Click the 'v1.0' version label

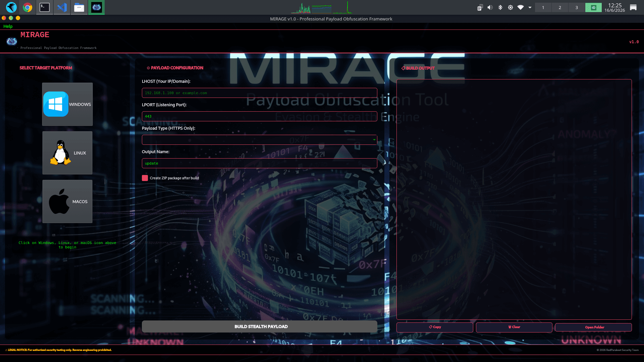point(634,42)
